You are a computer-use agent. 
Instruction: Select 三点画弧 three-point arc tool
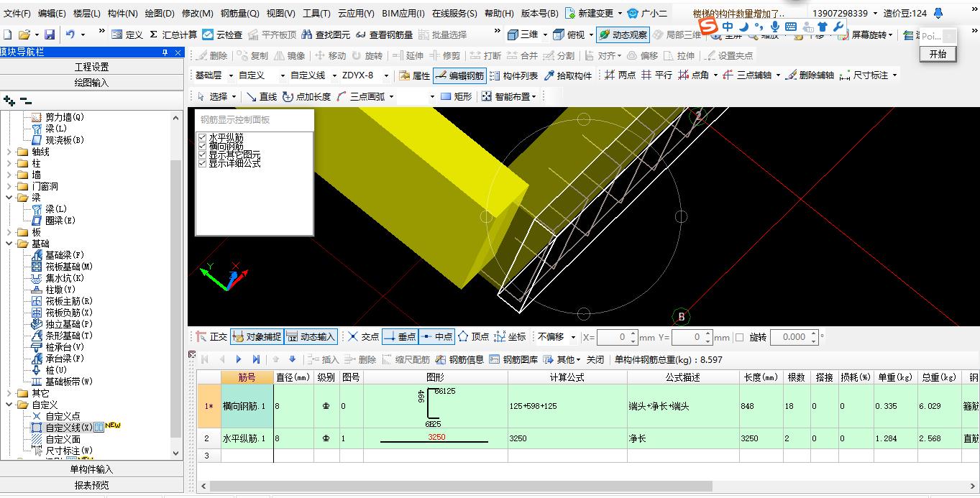point(361,96)
